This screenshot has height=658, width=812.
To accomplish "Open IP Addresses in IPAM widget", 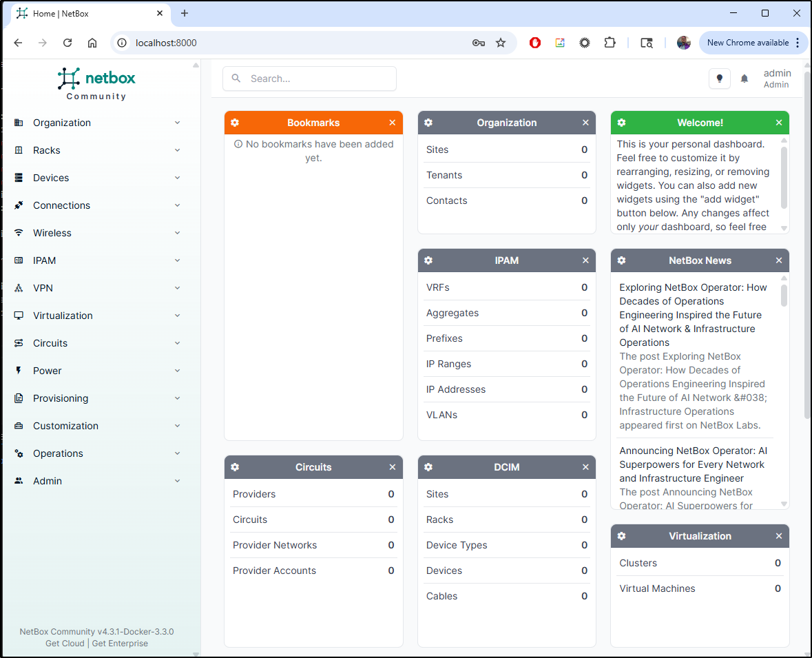I will (x=456, y=389).
